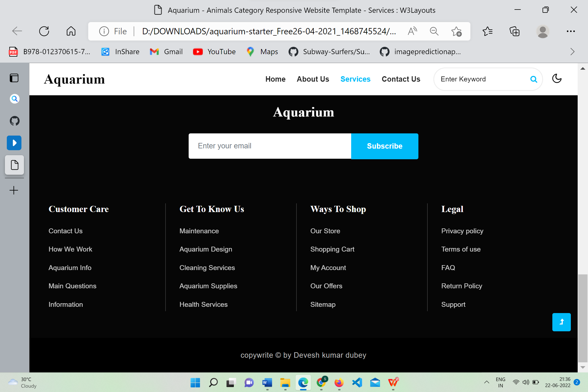Screen dimensions: 588x392
Task: Open the Settings and more ellipsis menu
Action: (571, 31)
